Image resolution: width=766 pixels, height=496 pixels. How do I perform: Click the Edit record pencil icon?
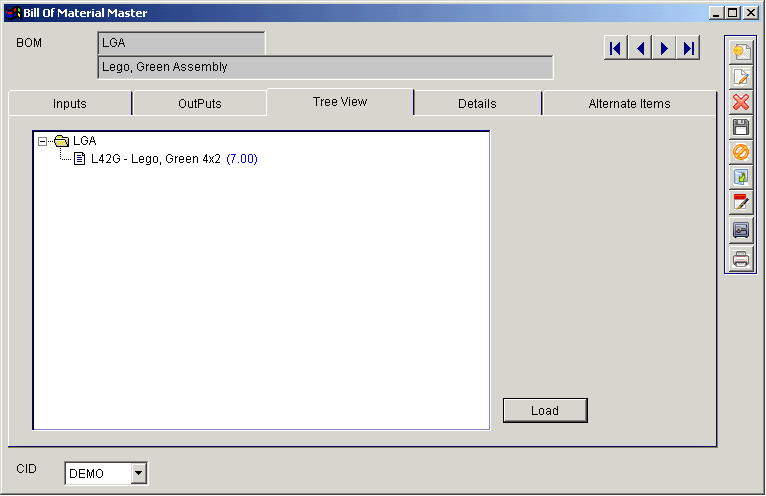[x=740, y=77]
